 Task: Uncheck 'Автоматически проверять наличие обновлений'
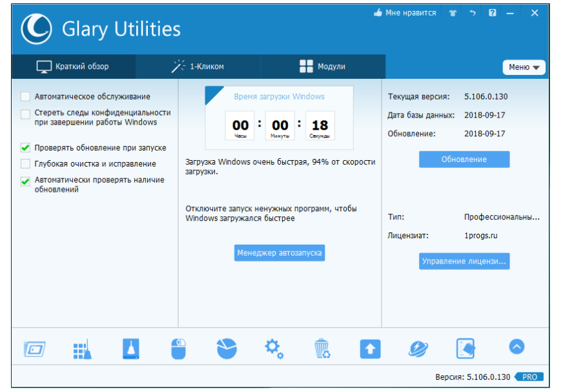25,181
